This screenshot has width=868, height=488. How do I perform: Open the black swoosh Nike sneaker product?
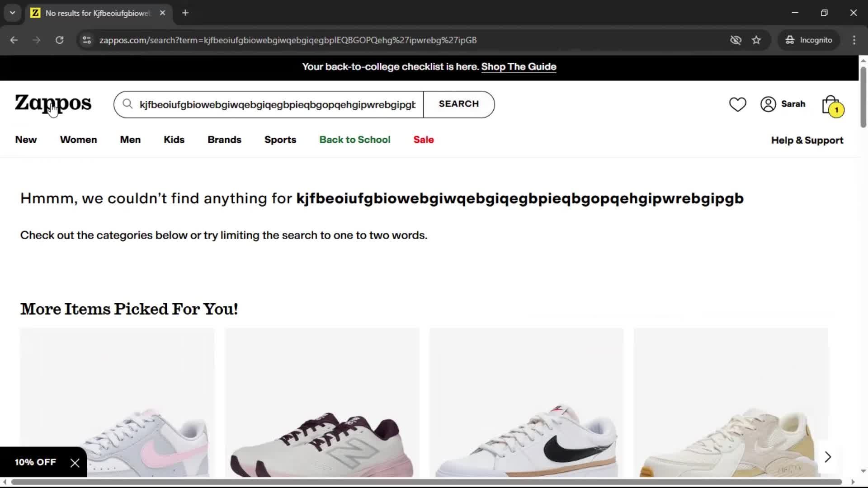pyautogui.click(x=526, y=403)
